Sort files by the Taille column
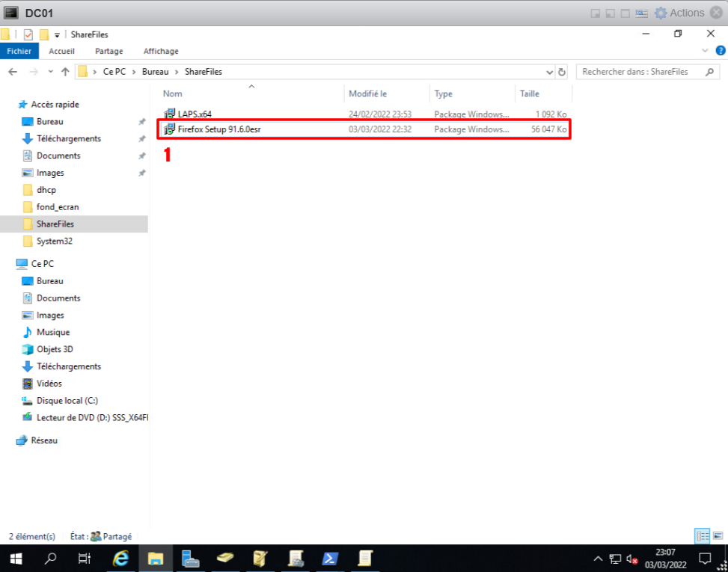 point(528,93)
